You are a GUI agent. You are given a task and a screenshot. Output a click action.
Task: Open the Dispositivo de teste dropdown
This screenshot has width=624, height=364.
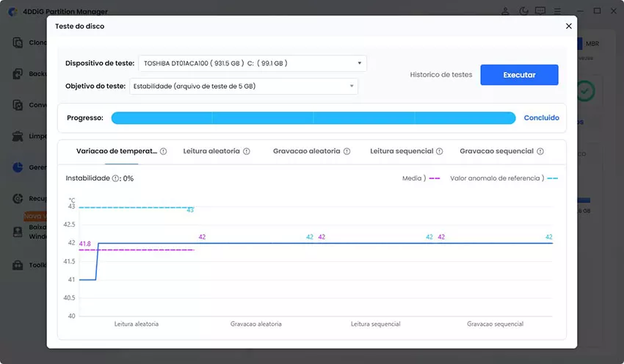pos(253,63)
